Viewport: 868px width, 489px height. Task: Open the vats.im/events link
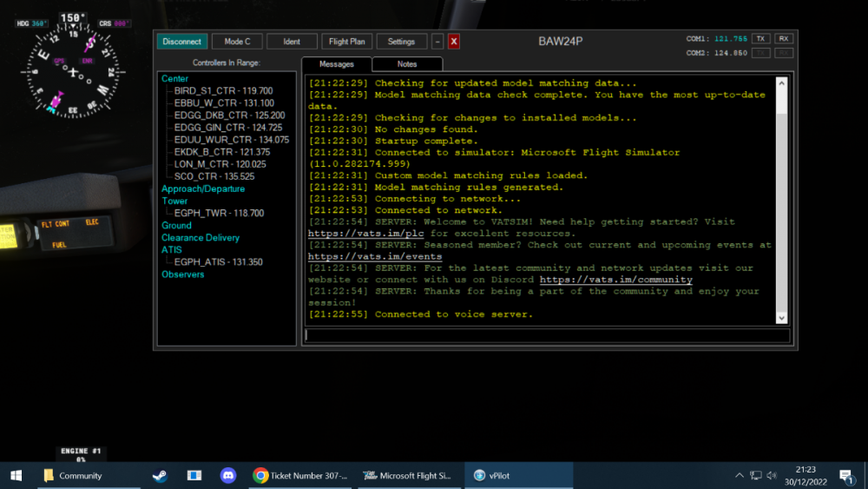pyautogui.click(x=374, y=257)
